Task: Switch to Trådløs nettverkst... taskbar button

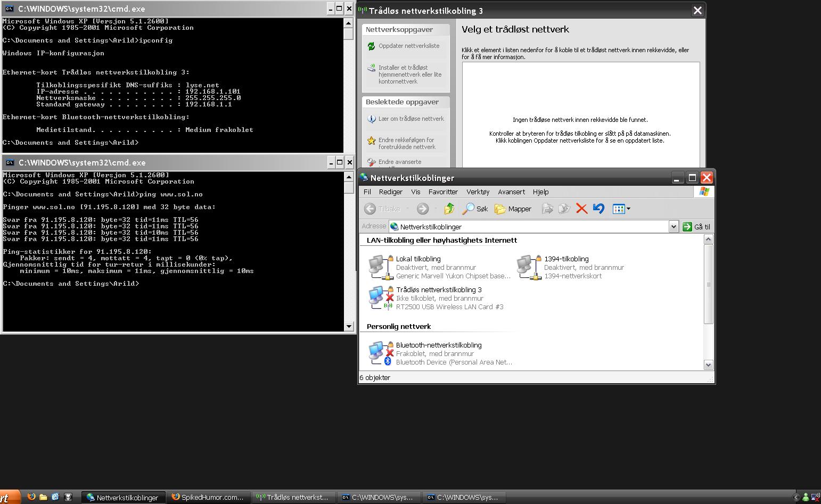Action: click(x=293, y=497)
